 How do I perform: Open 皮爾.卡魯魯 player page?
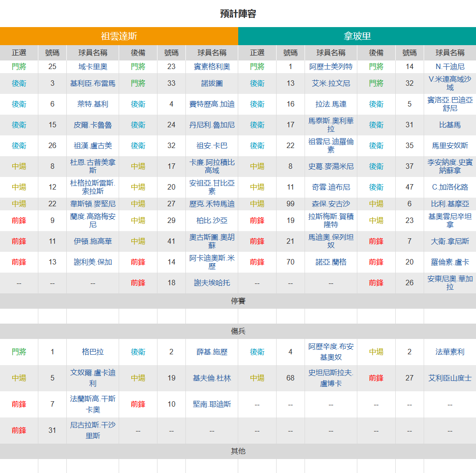pos(92,125)
